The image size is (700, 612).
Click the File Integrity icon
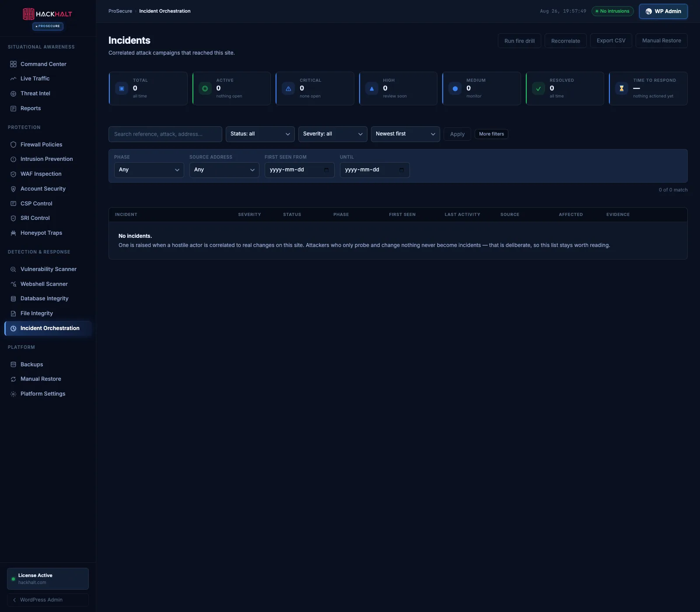point(13,313)
